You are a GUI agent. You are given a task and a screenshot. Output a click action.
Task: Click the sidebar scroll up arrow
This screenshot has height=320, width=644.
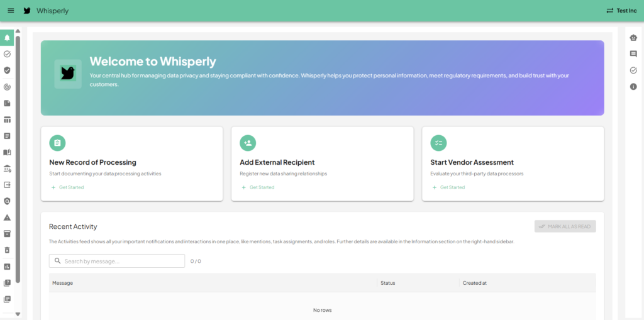pyautogui.click(x=18, y=31)
